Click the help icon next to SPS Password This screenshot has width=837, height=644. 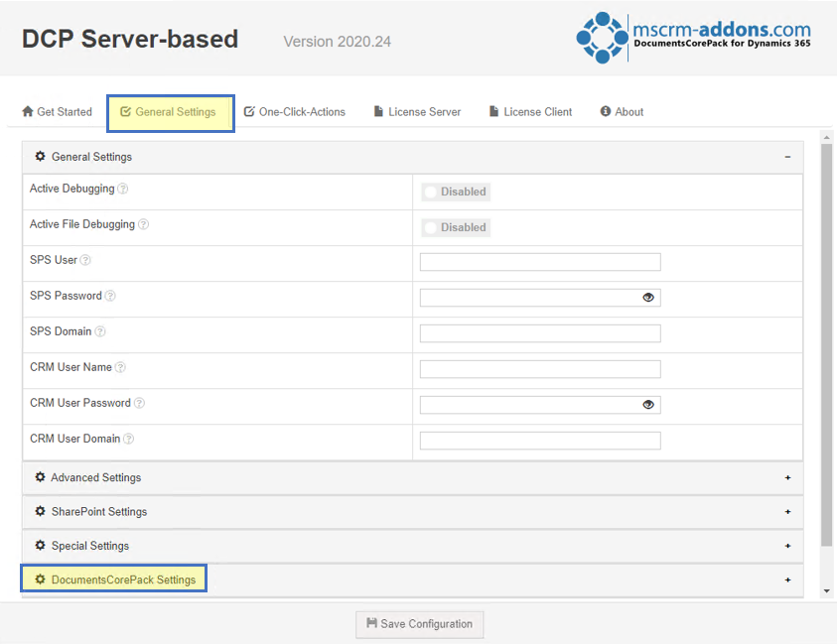pyautogui.click(x=110, y=296)
